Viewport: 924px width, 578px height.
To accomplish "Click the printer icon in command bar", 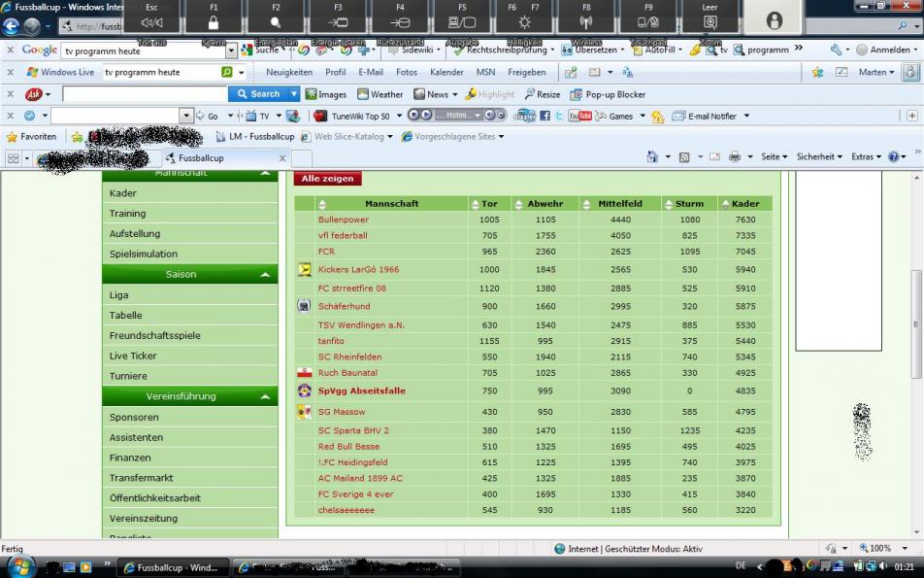I will (x=735, y=157).
